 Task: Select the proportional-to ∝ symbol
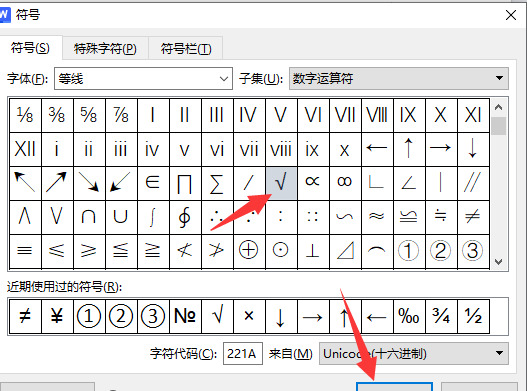pos(313,183)
